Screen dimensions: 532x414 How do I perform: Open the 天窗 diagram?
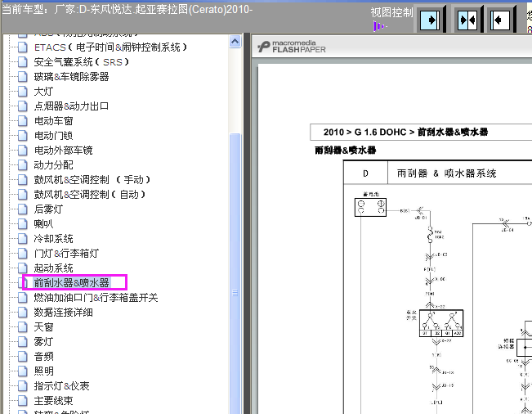[43, 327]
